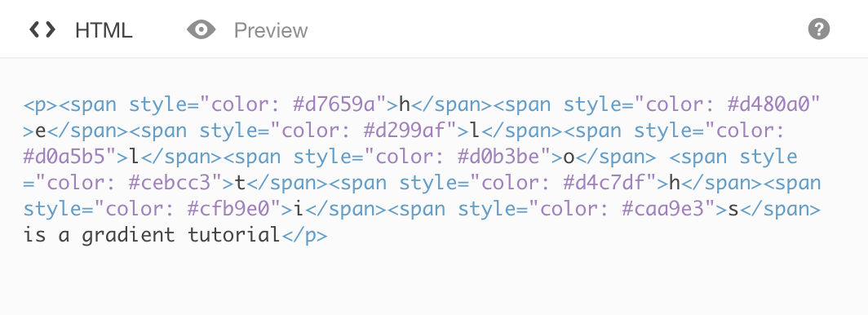Click the word "tutorial" in the code
Screen dimensions: 868x315
click(x=233, y=236)
